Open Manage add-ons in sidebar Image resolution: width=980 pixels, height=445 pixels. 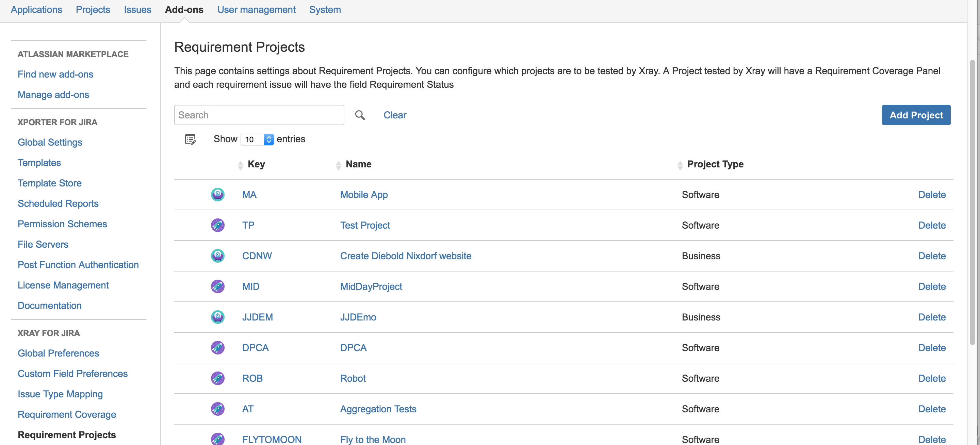coord(53,94)
